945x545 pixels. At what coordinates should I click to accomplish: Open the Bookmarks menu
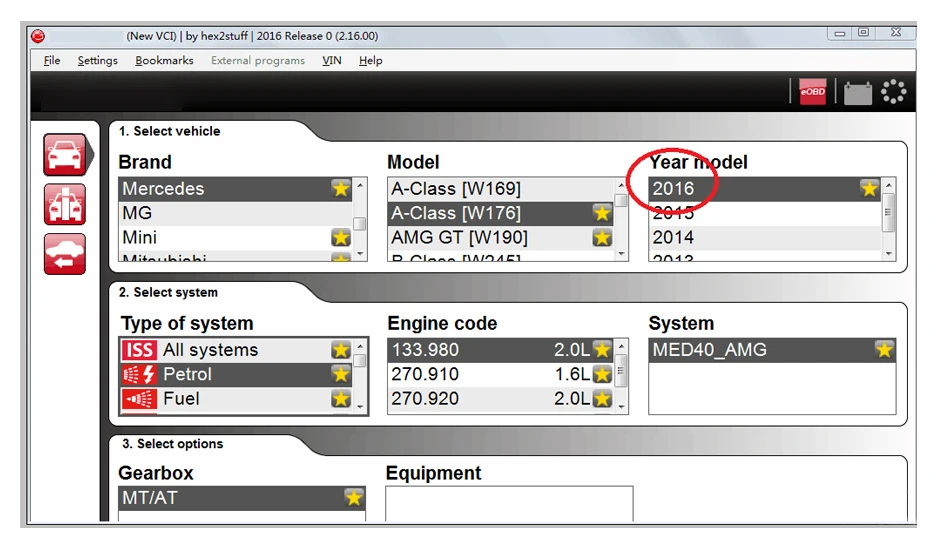pos(164,60)
